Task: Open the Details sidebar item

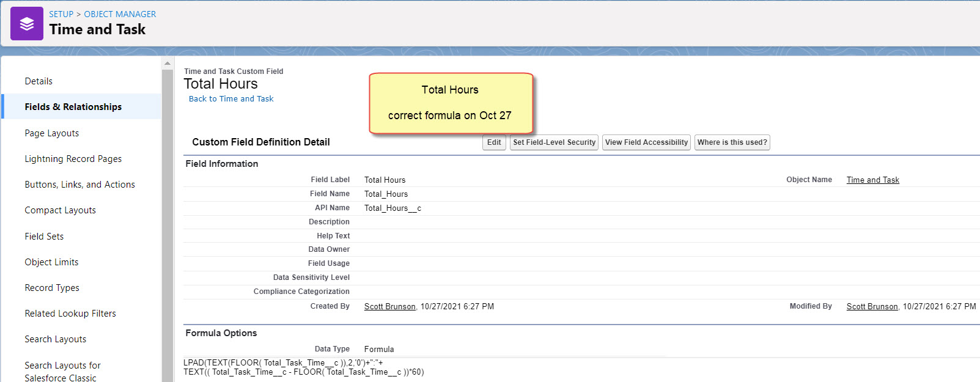Action: point(39,81)
